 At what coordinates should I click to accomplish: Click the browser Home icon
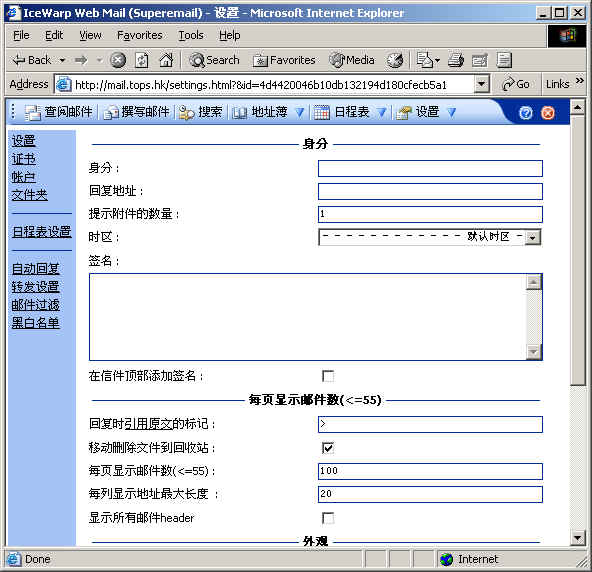click(166, 60)
